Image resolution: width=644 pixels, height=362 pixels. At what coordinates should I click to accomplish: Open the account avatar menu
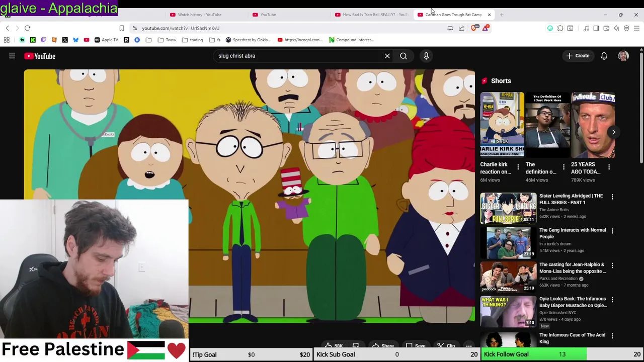[623, 56]
